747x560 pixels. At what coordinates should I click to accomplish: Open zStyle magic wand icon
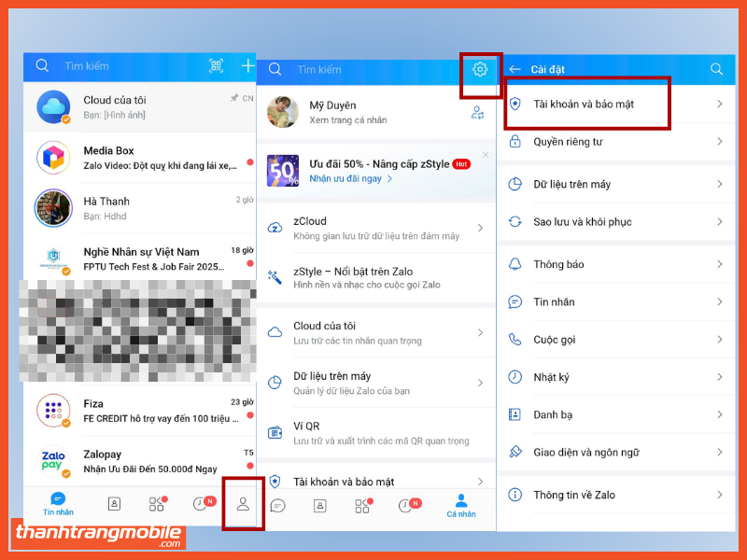275,277
